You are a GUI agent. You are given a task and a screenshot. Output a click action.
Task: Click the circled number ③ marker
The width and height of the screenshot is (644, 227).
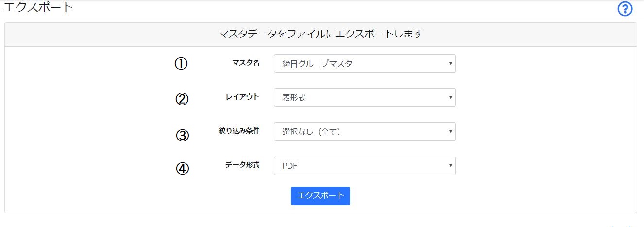click(182, 135)
